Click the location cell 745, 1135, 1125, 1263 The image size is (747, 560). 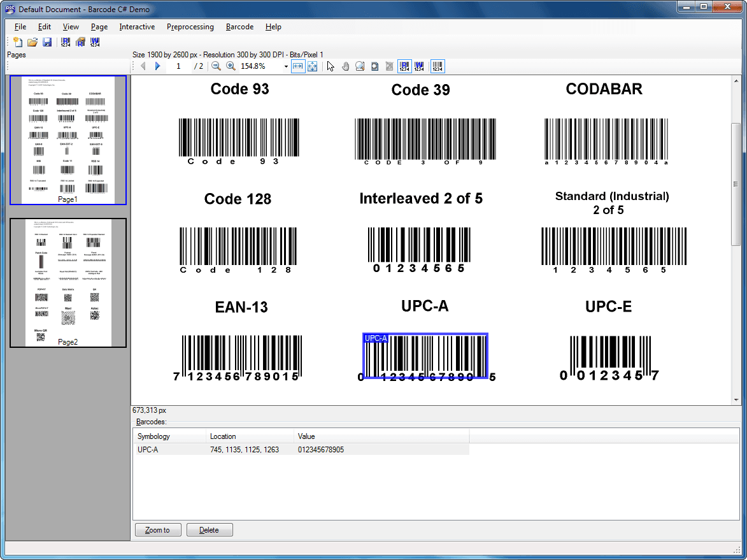pos(245,449)
